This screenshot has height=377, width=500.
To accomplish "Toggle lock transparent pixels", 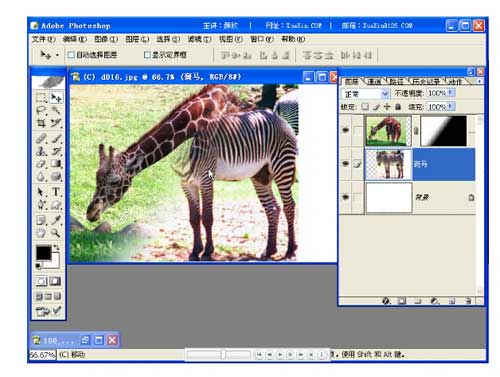I will click(x=365, y=107).
